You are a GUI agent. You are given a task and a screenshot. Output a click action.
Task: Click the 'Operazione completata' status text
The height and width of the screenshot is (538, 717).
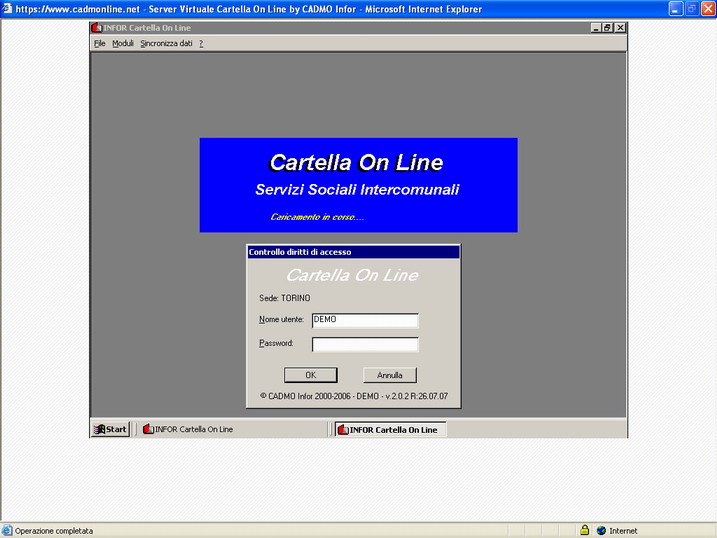click(54, 531)
